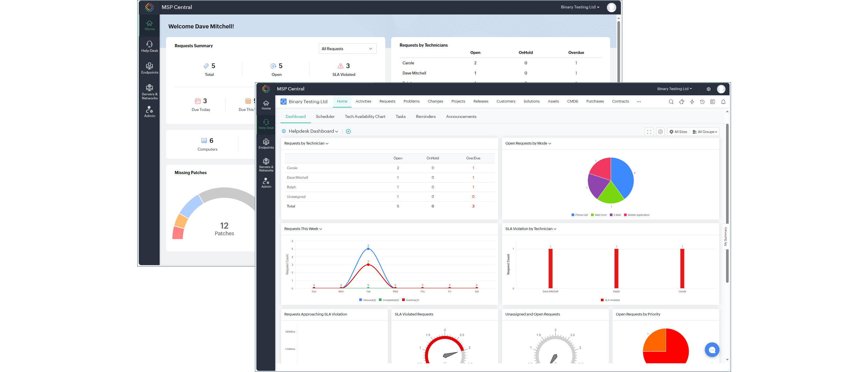Open Endpoints in the front sidebar
This screenshot has height=372, width=868.
click(x=266, y=144)
